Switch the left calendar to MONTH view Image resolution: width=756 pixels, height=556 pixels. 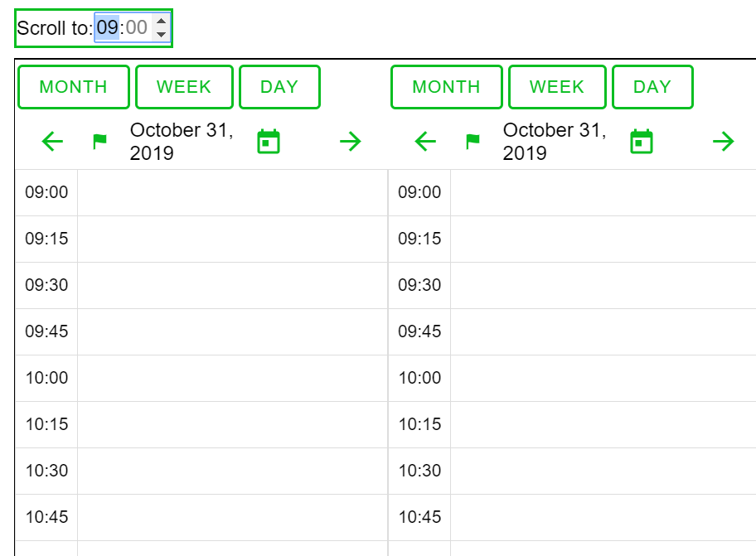point(73,86)
